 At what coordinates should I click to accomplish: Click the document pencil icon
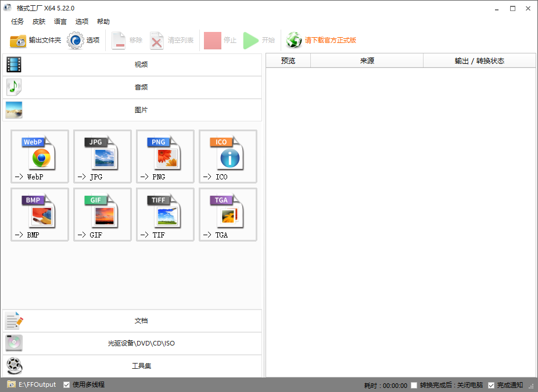[14, 321]
